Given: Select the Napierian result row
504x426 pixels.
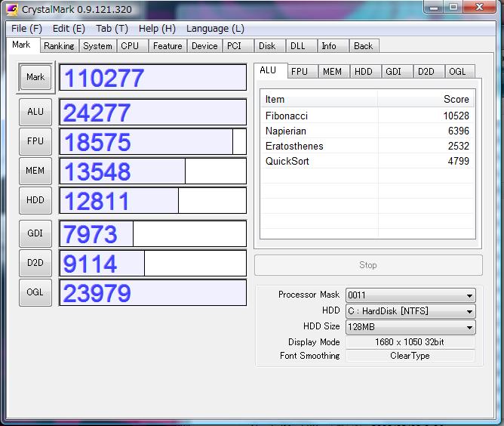Looking at the screenshot, I should 367,131.
